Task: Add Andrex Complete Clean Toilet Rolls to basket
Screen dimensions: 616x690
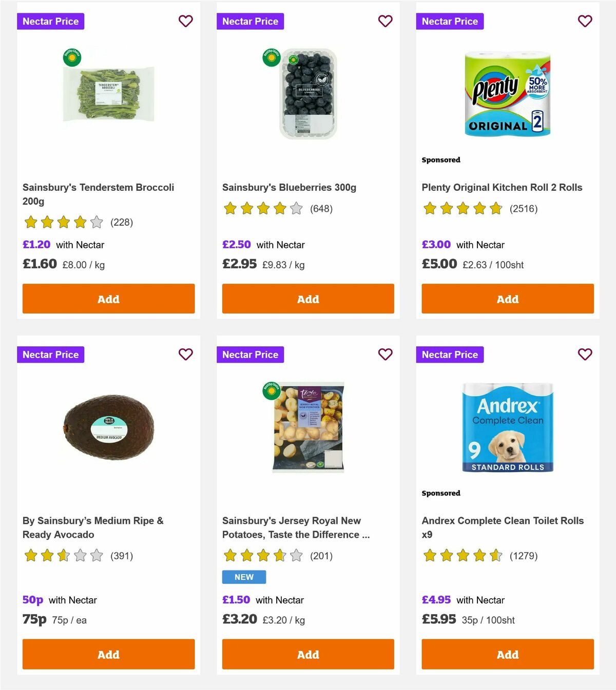Action: 507,655
